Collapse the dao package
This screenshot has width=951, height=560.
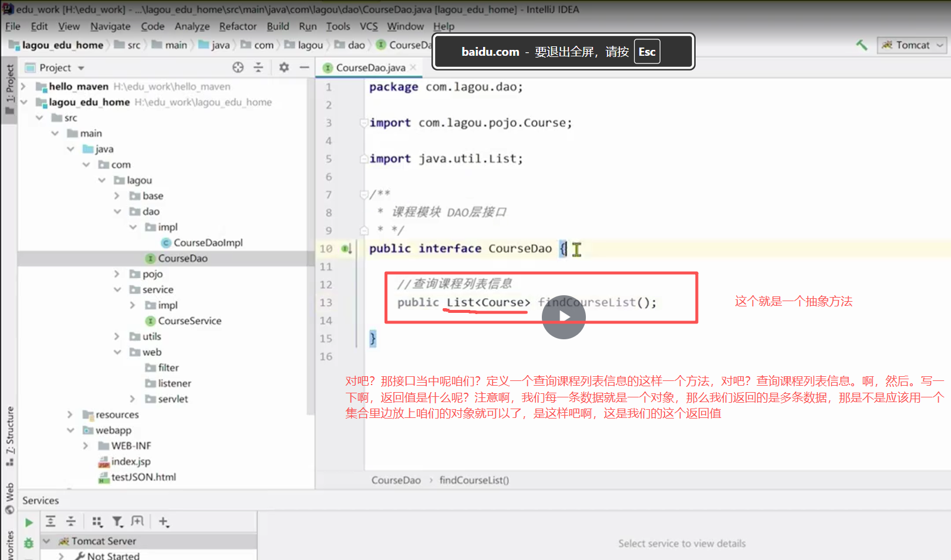117,211
